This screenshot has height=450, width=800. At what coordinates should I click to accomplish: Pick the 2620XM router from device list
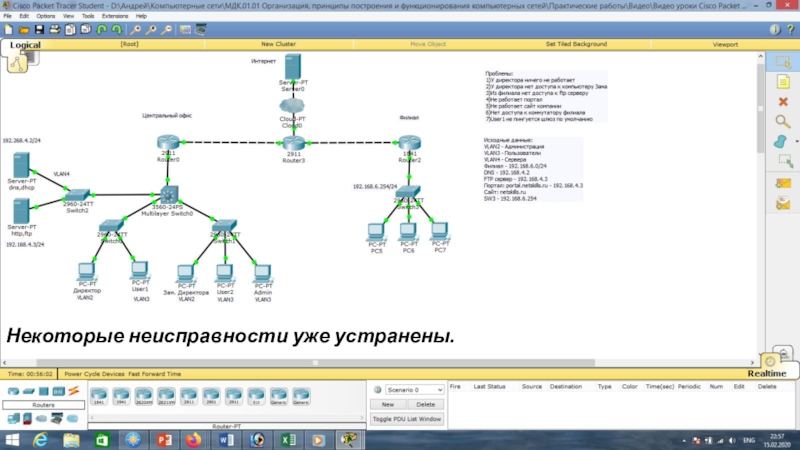[x=144, y=396]
